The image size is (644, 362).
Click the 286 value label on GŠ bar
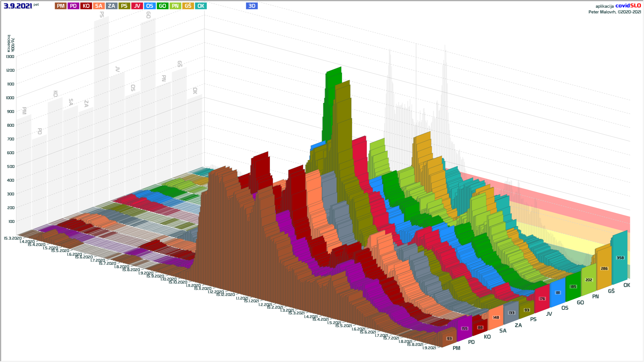604,268
